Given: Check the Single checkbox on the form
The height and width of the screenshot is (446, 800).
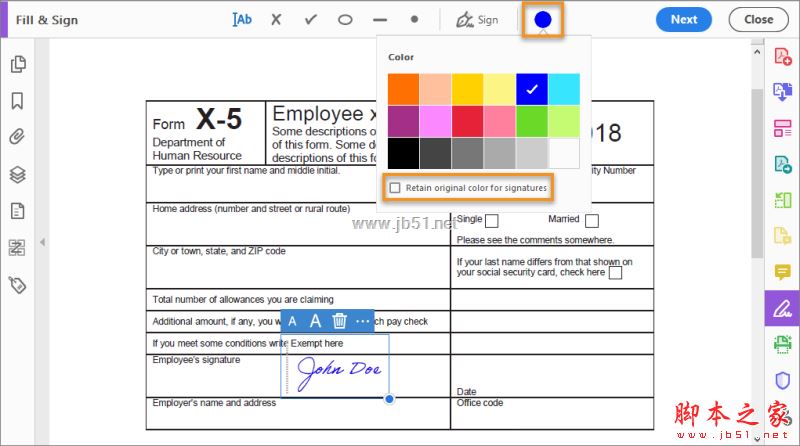Looking at the screenshot, I should [x=492, y=221].
